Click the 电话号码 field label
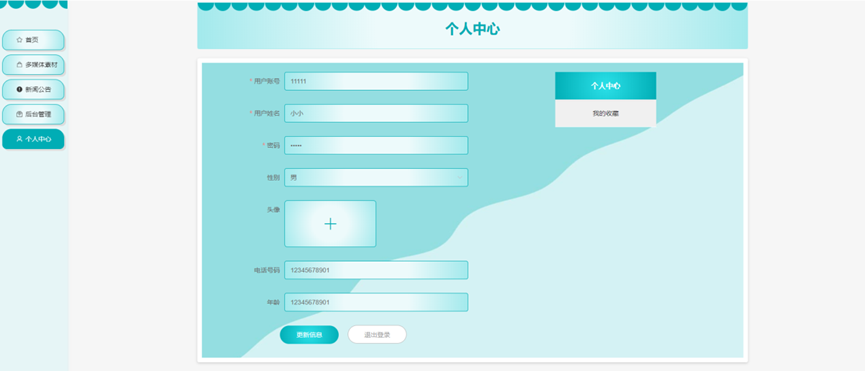This screenshot has width=865, height=371. [x=266, y=270]
